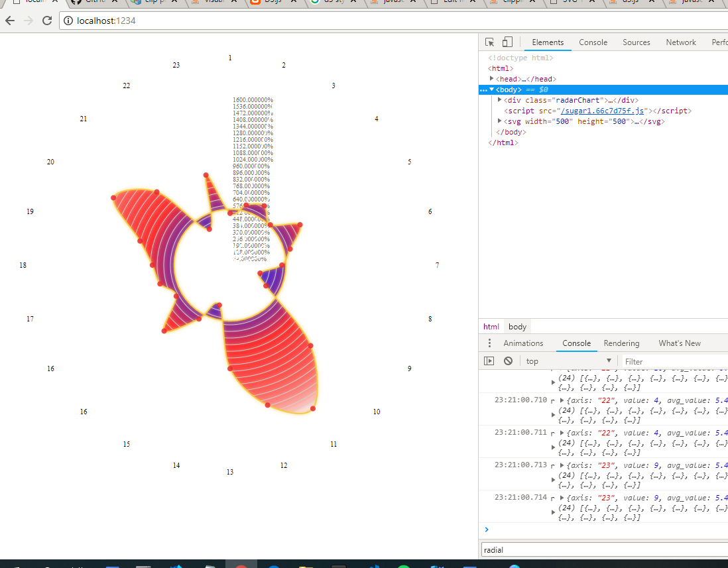Screen dimensions: 728x568
Task: Click the console prompt caret
Action: 487,530
